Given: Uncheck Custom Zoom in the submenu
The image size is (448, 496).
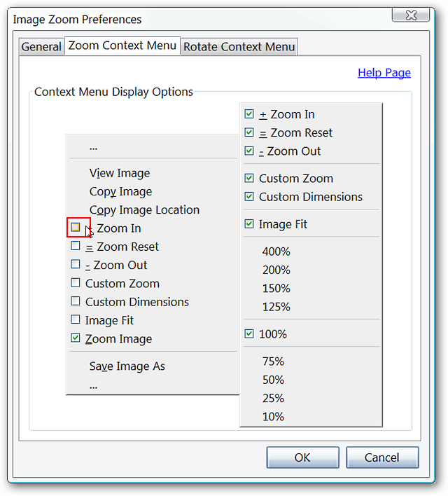Looking at the screenshot, I should [249, 178].
